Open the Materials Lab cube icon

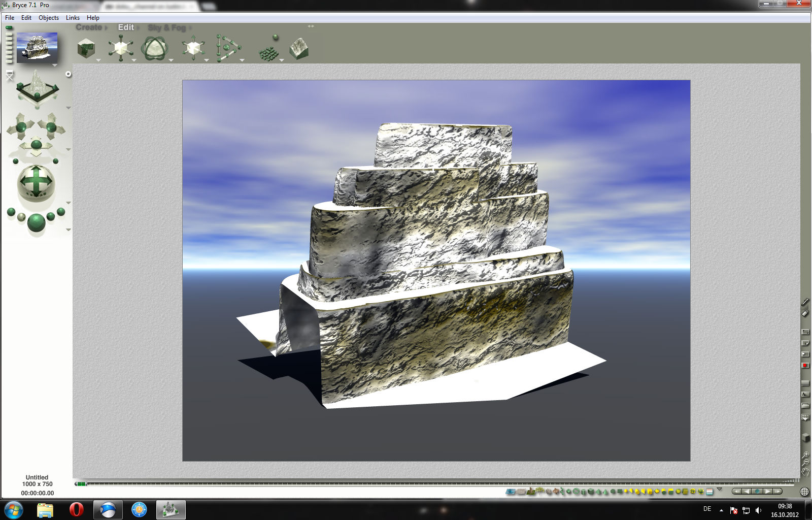[86, 49]
